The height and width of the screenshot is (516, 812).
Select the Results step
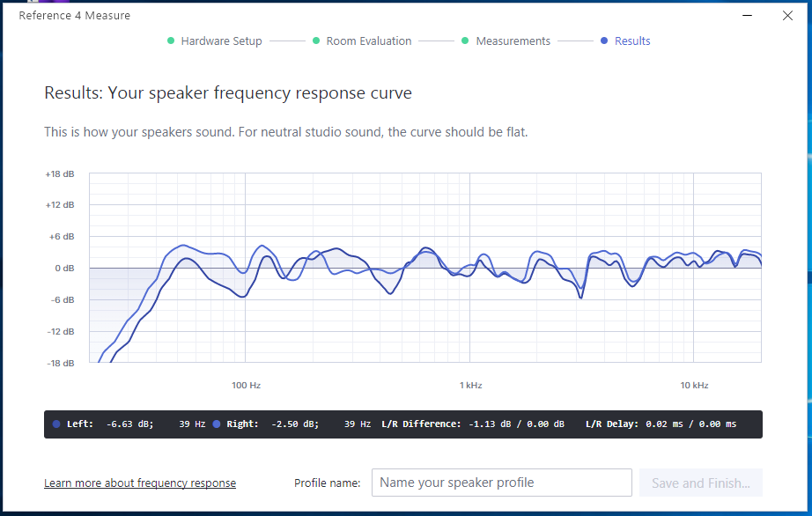pyautogui.click(x=632, y=41)
